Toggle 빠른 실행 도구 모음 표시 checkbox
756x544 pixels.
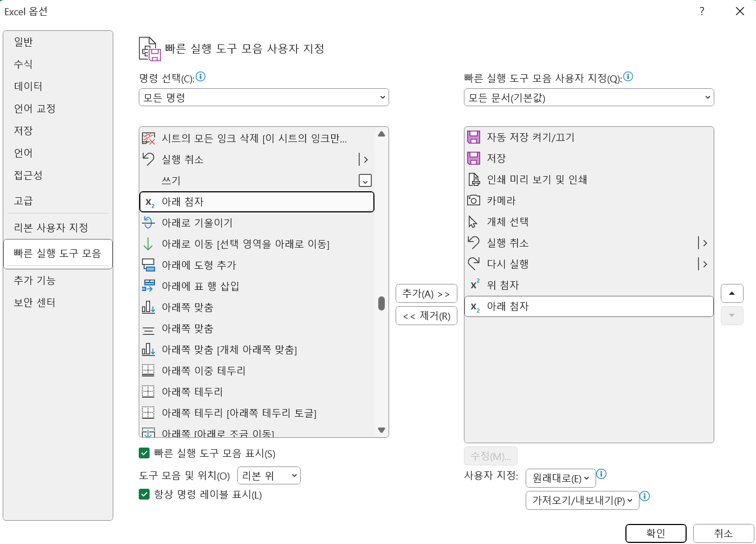pos(144,453)
